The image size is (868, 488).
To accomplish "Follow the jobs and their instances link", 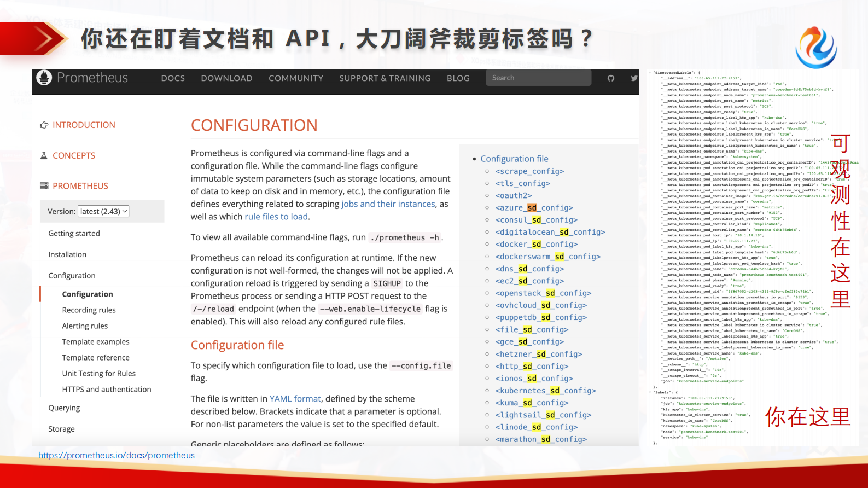I will coord(388,204).
